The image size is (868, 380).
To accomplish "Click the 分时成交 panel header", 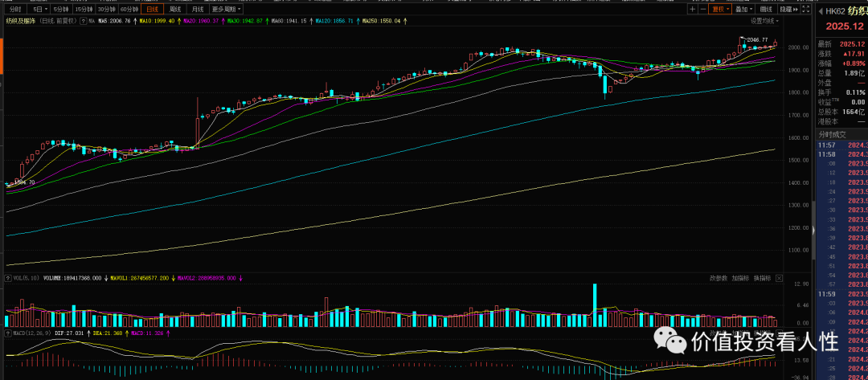I will [x=833, y=134].
